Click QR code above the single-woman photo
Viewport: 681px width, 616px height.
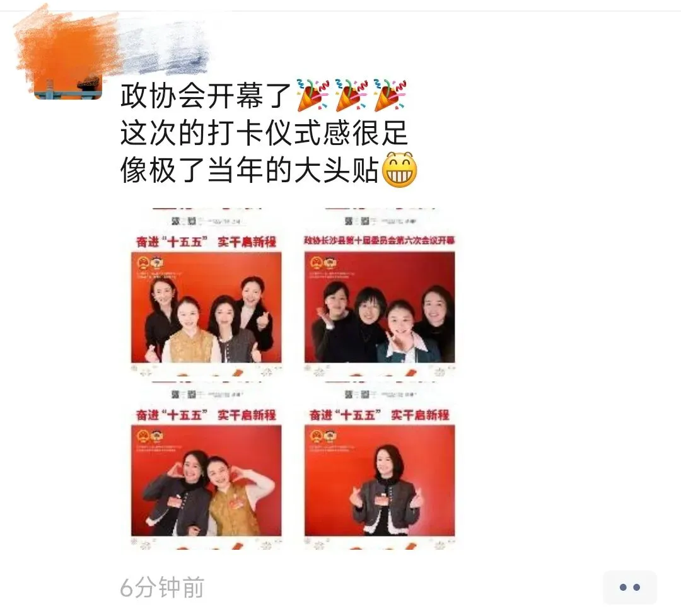(x=365, y=395)
